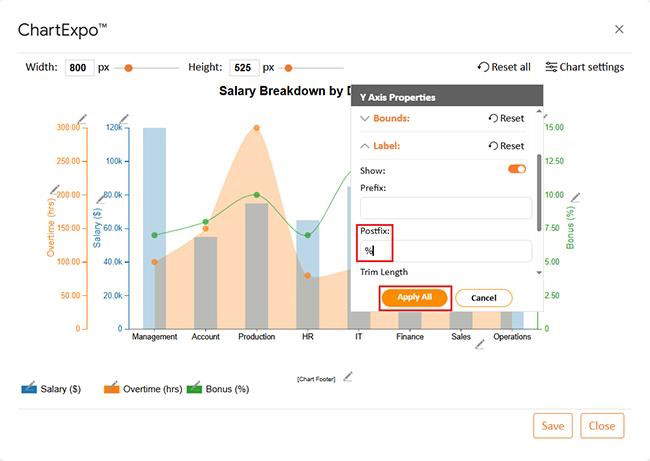Edit the Bonus (%) legend icon
Screen dimensions: 650x461
coord(195,387)
